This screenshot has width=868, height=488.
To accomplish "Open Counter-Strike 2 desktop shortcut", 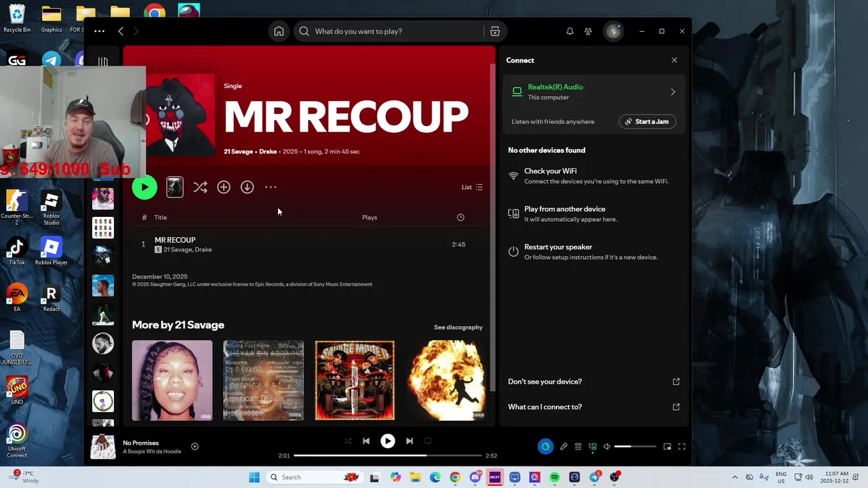I will coord(17,208).
